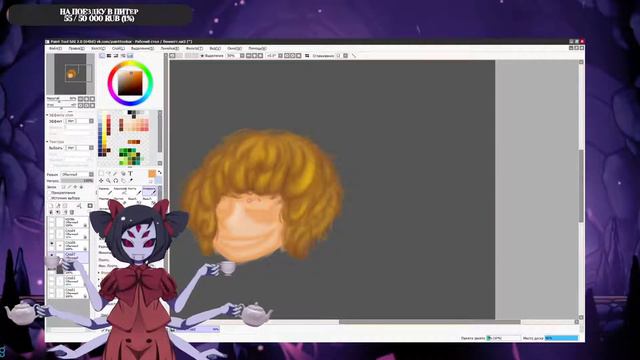Create a new linework layer
Viewport: 640px width, 360px height.
[x=58, y=206]
